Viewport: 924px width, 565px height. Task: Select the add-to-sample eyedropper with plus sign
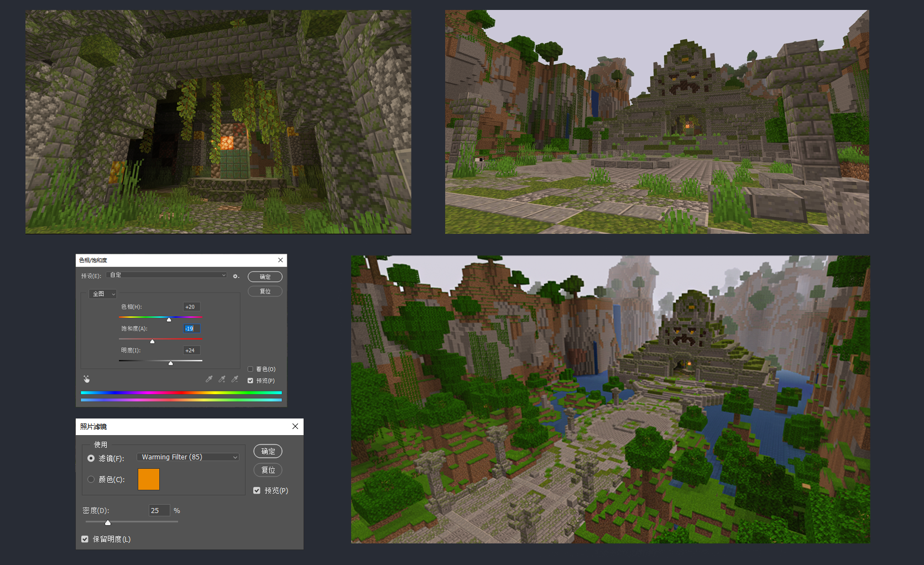(x=222, y=379)
